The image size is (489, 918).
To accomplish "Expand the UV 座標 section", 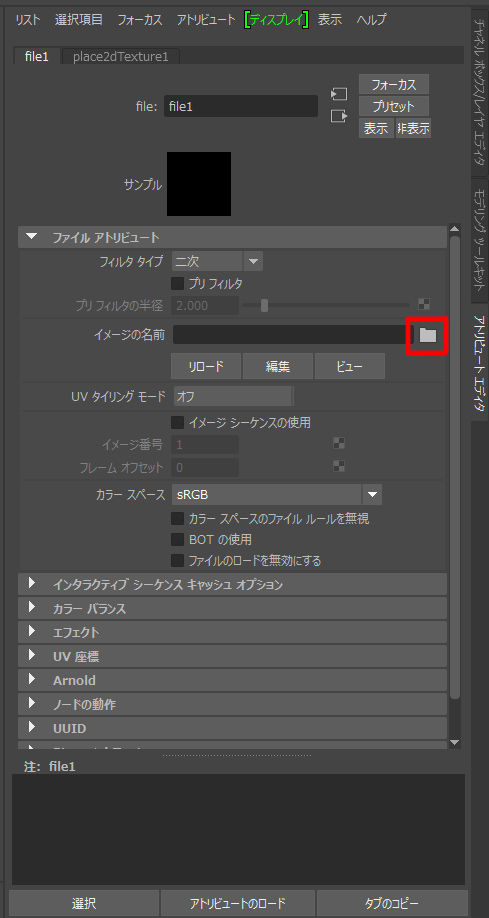I will (32, 656).
